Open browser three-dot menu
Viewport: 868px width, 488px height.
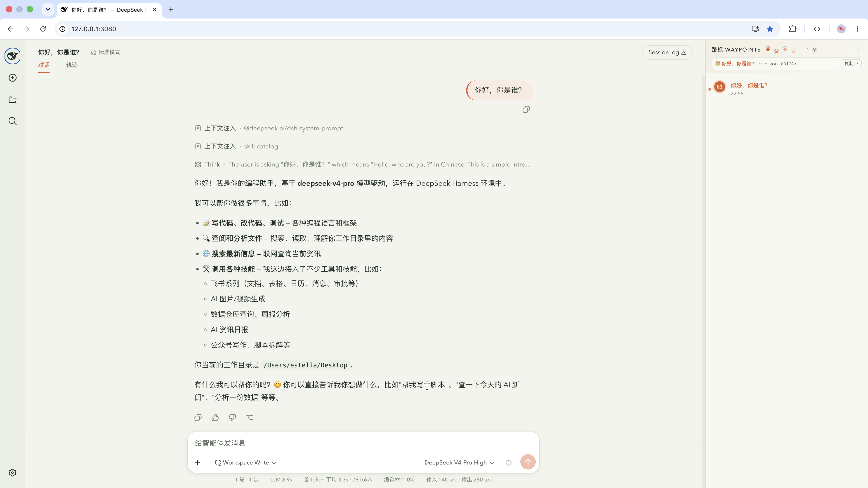[858, 29]
